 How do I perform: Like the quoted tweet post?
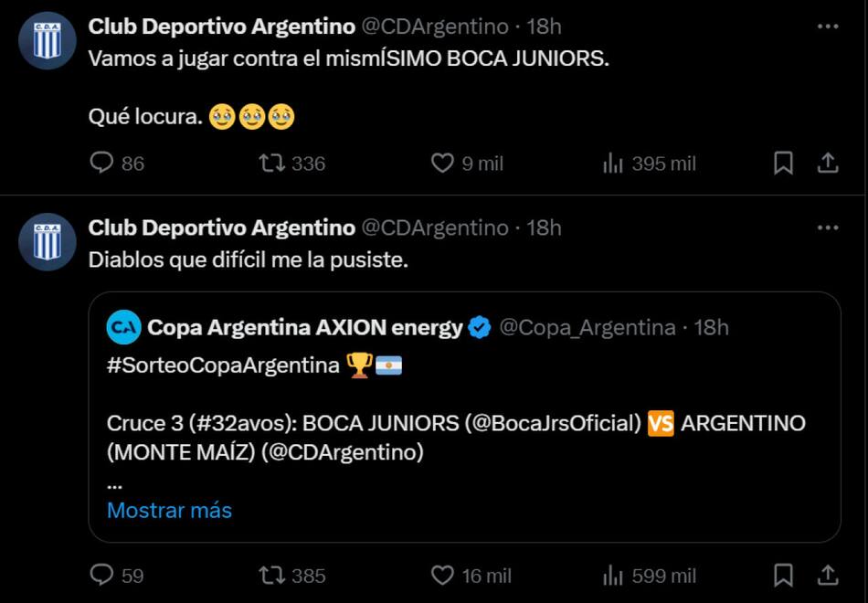[x=442, y=576]
